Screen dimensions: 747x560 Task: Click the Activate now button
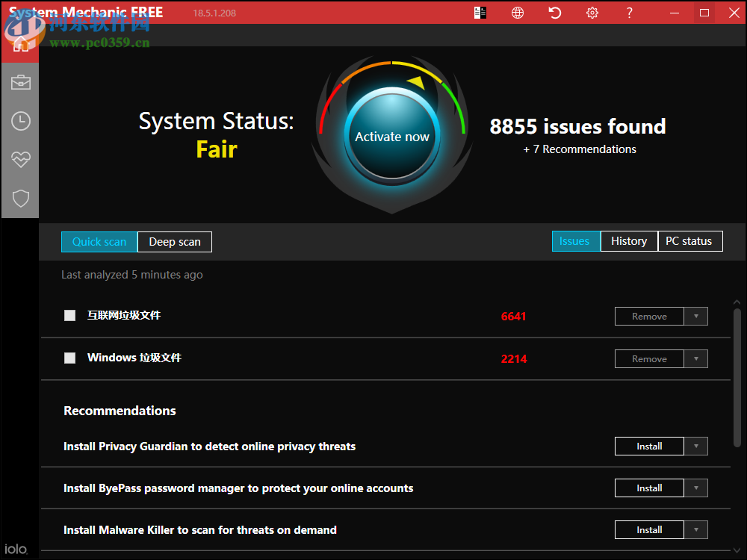pos(391,137)
